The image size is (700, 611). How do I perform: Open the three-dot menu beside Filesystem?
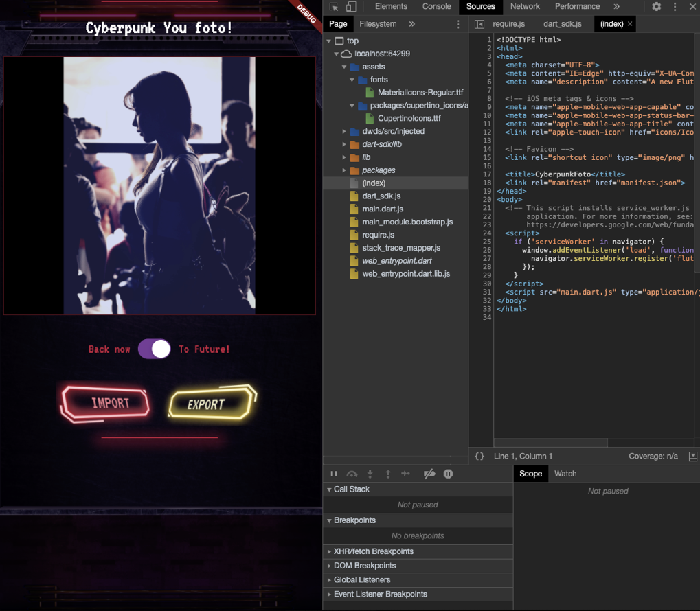(x=458, y=24)
